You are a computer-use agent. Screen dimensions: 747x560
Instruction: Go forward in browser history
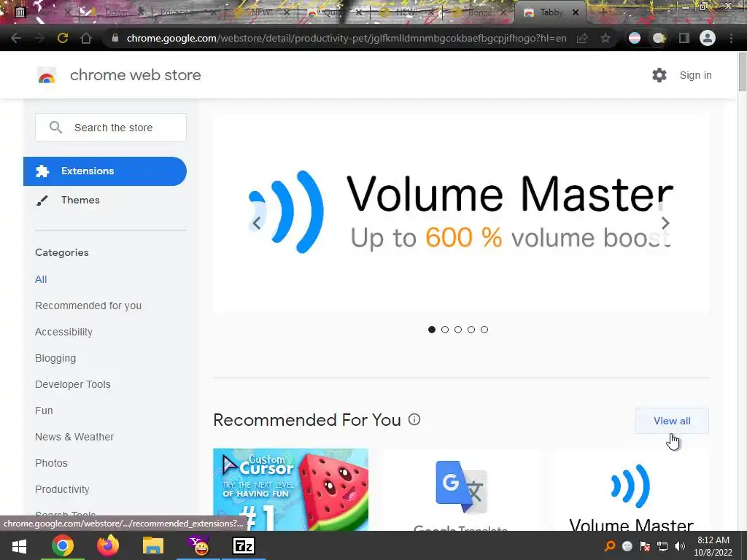pos(39,38)
